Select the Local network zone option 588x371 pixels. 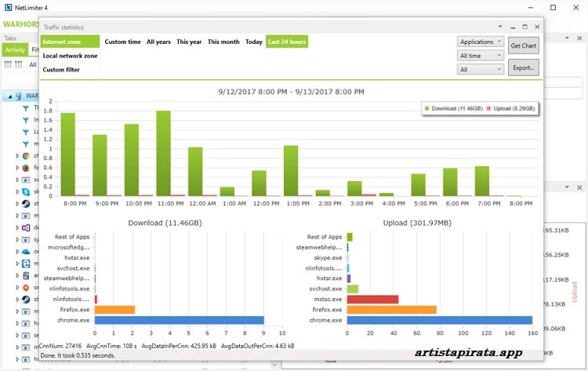pos(71,56)
